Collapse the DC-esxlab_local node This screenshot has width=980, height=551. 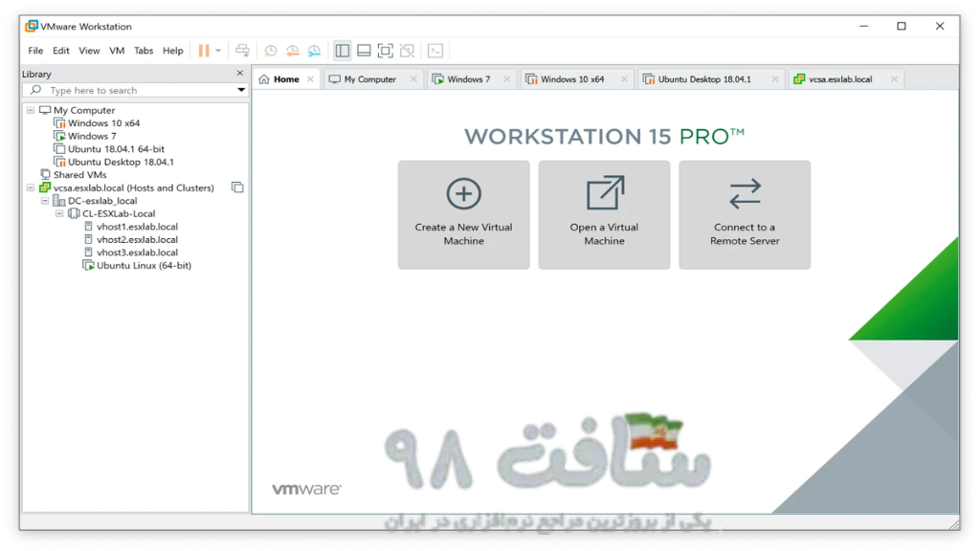click(45, 201)
